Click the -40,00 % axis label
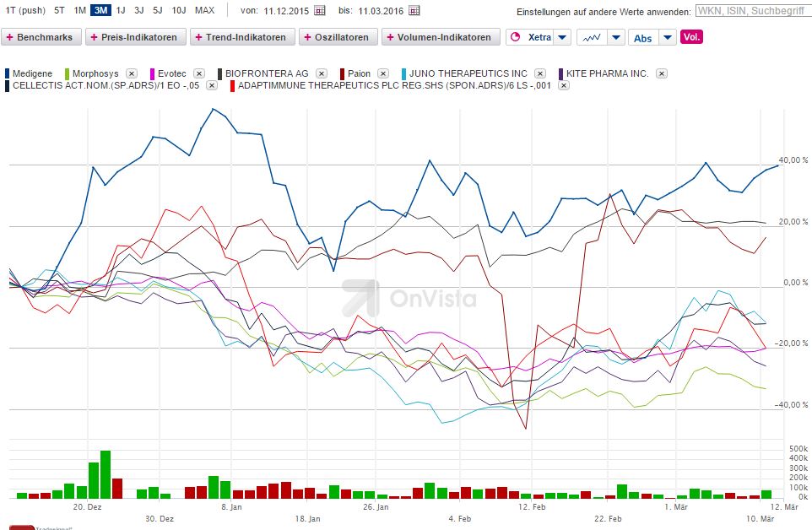This screenshot has width=812, height=530. pyautogui.click(x=791, y=405)
